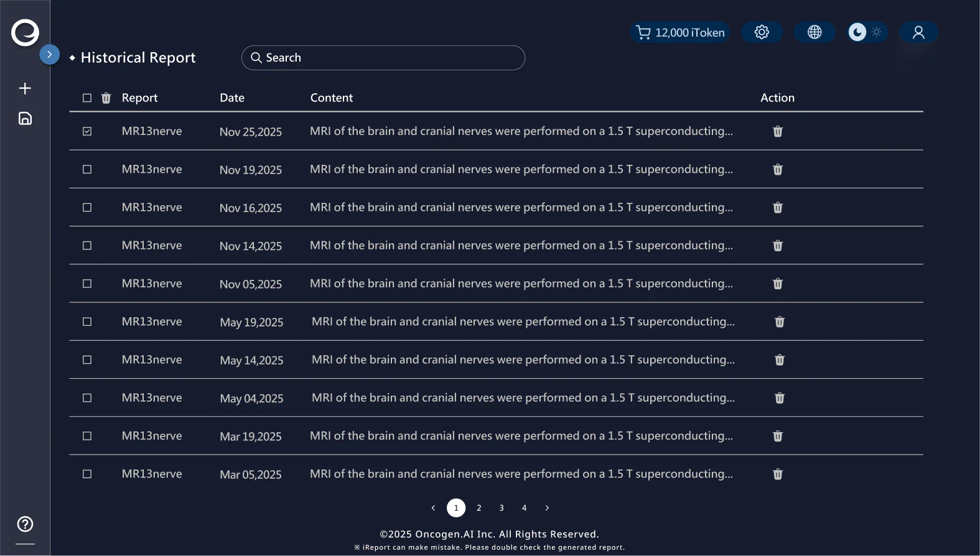Image resolution: width=980 pixels, height=556 pixels.
Task: Open the user profile icon
Action: click(x=918, y=32)
